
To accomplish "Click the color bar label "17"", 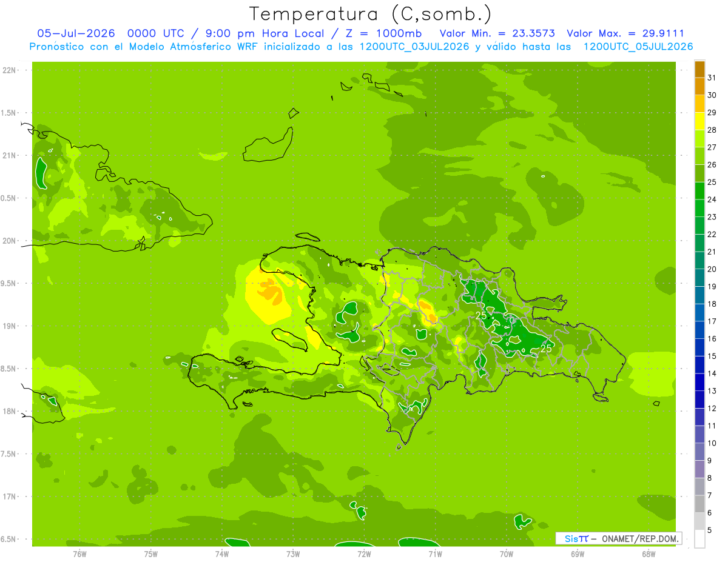I will pos(712,321).
